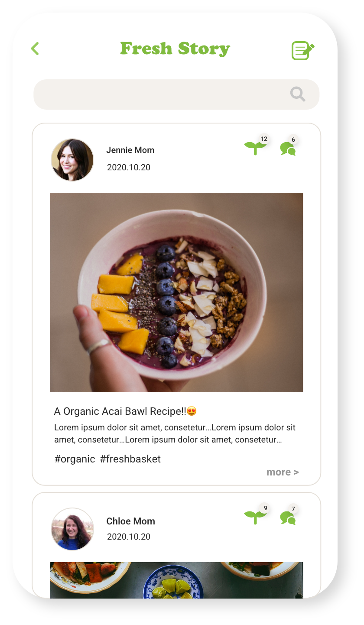
Task: Open the #organic hashtag
Action: pyautogui.click(x=75, y=459)
